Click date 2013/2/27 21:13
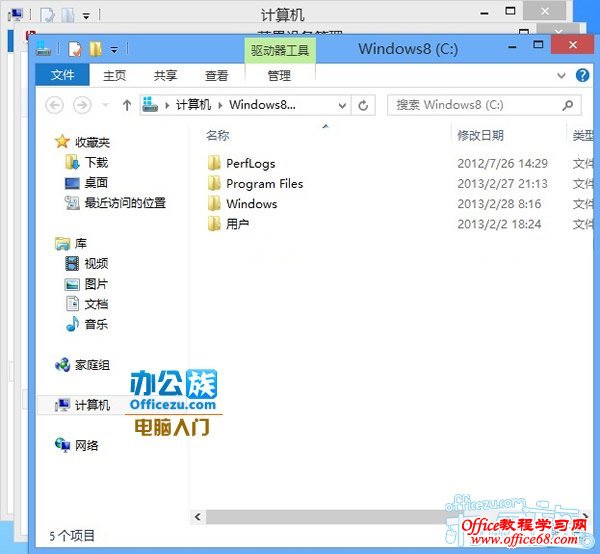 click(502, 184)
